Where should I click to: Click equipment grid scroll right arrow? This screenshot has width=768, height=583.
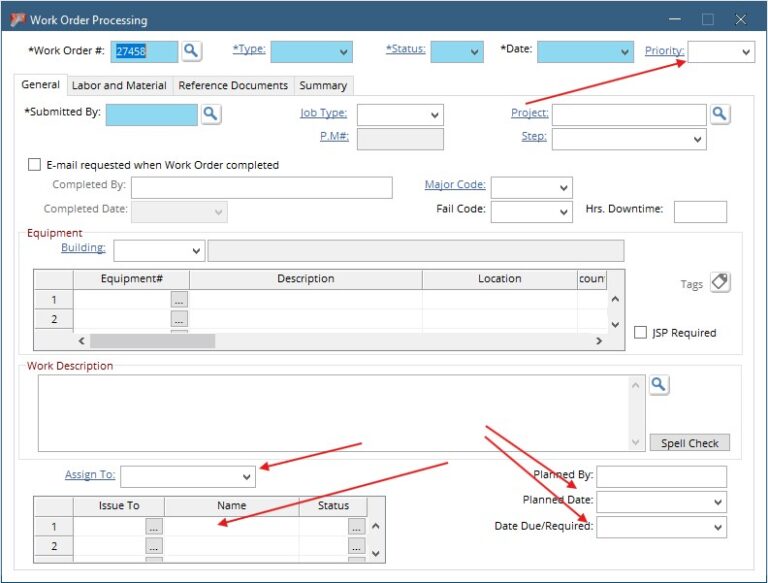click(599, 340)
